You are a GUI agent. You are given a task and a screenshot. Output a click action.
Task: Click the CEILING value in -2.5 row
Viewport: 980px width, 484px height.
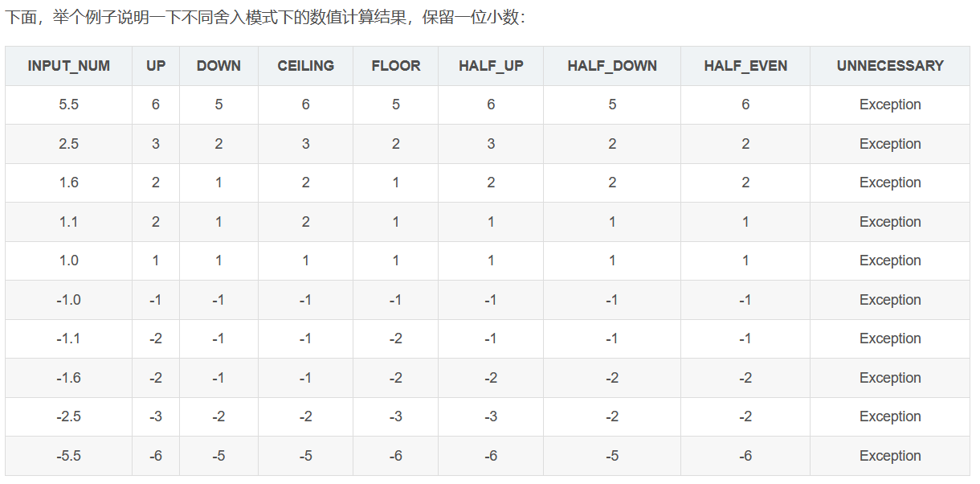click(x=305, y=416)
